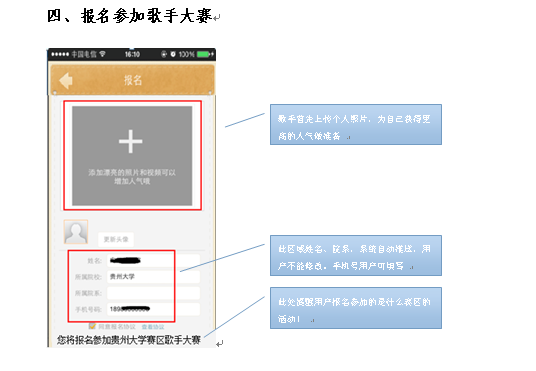This screenshot has height=371, width=536.
Task: Click the green battery icon in status bar
Action: (x=203, y=54)
